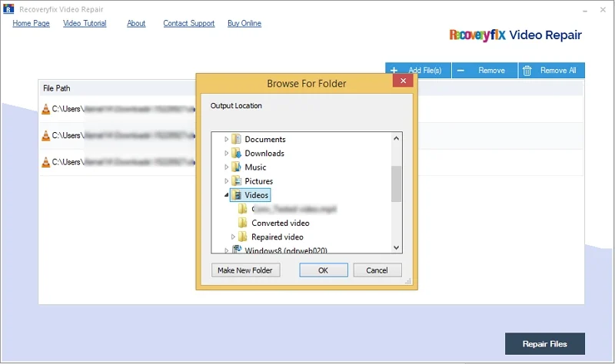Image resolution: width=615 pixels, height=364 pixels.
Task: Click the VLC cone icon of third file row
Action: click(46, 162)
